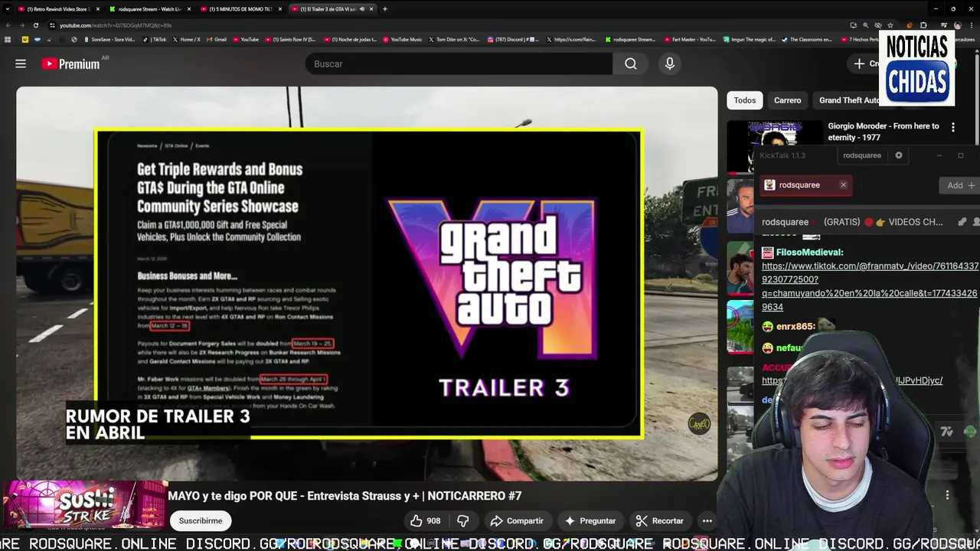980x551 pixels.
Task: Dislike the video with thumbs down
Action: point(462,520)
